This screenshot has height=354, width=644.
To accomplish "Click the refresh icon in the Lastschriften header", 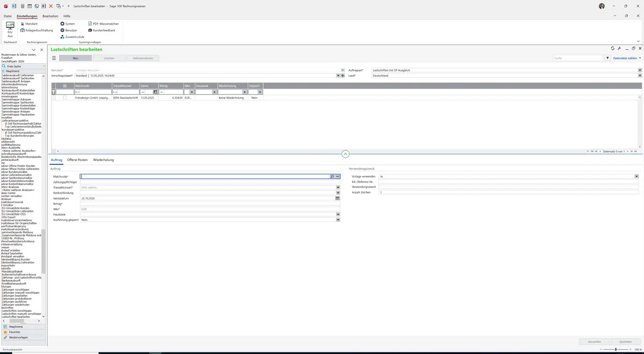I will [x=613, y=48].
